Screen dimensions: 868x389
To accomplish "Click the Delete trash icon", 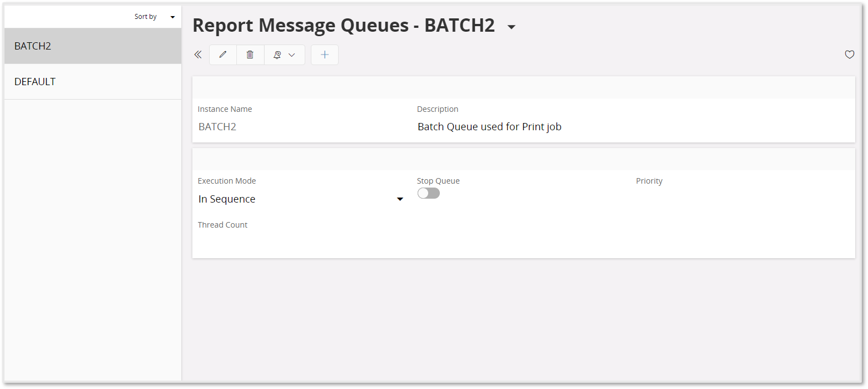I will click(x=250, y=55).
